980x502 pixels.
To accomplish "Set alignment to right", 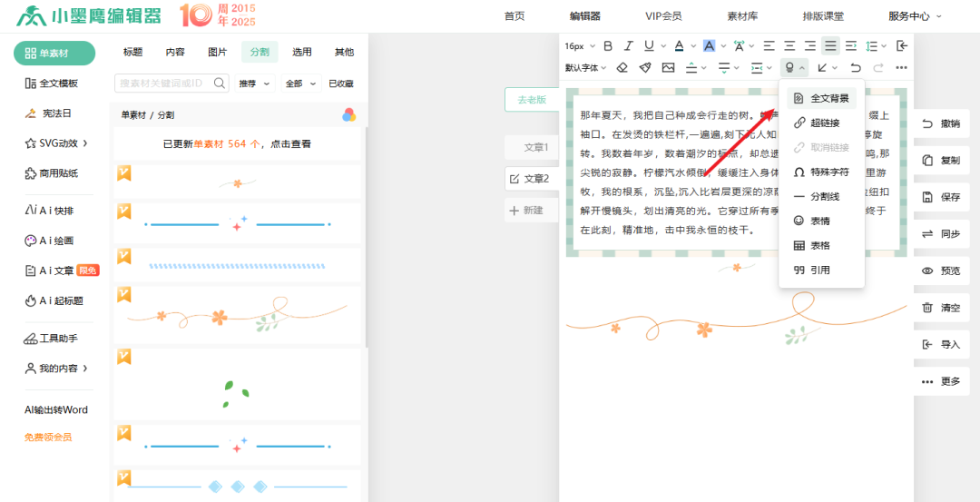I will 810,45.
